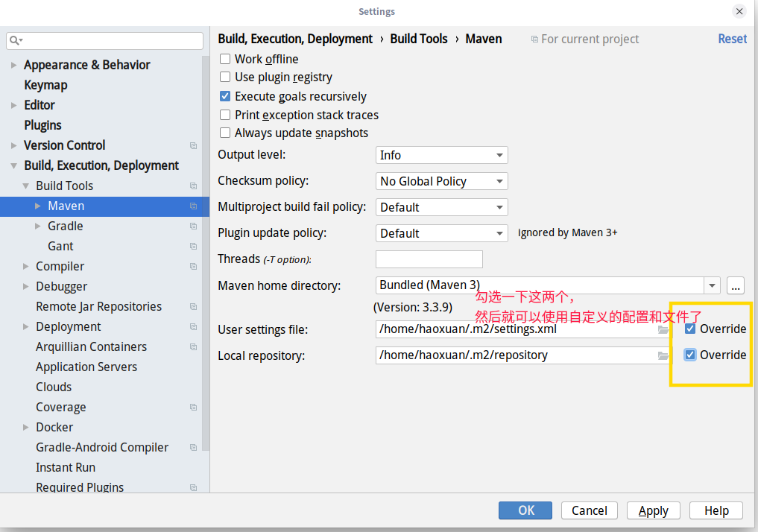Screen dimensions: 758x532
Task: Click the browse icon beside User settings file path
Action: click(x=664, y=329)
